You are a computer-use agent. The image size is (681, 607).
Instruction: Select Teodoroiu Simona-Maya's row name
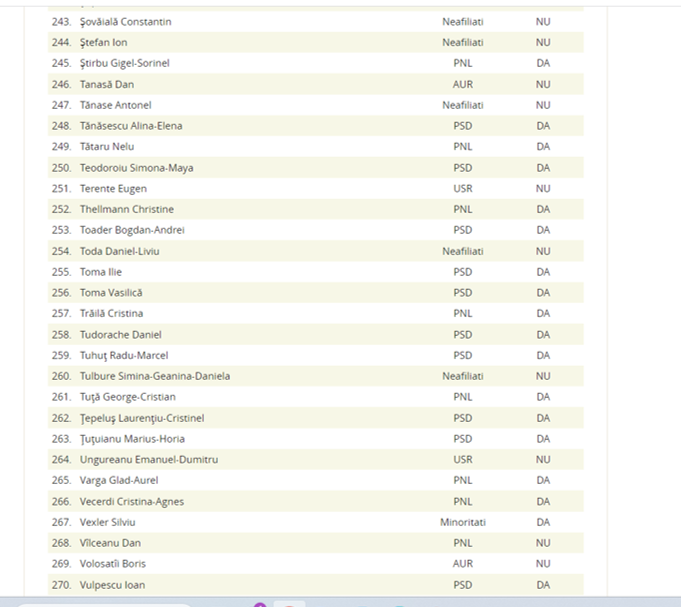coord(136,167)
